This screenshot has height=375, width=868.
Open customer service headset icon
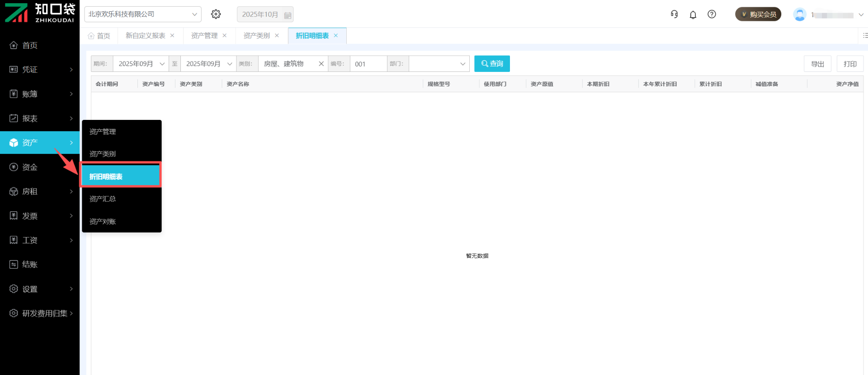pyautogui.click(x=674, y=14)
